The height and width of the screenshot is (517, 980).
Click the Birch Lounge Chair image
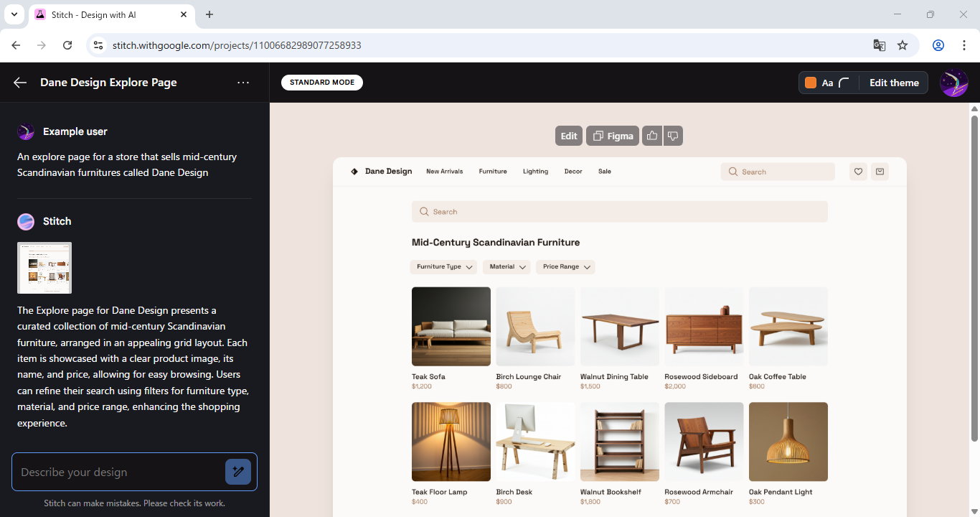(x=535, y=327)
